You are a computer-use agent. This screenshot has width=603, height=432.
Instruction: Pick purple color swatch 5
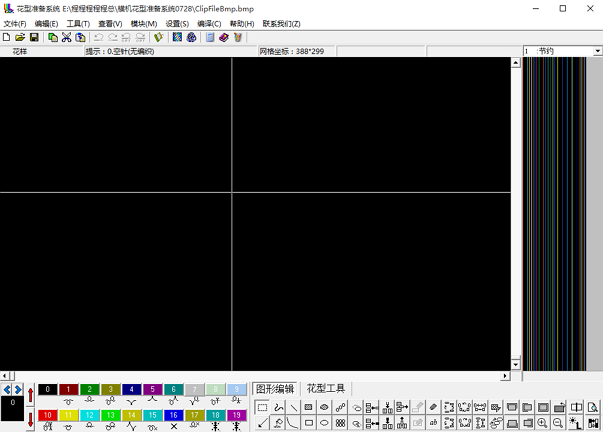tap(152, 389)
